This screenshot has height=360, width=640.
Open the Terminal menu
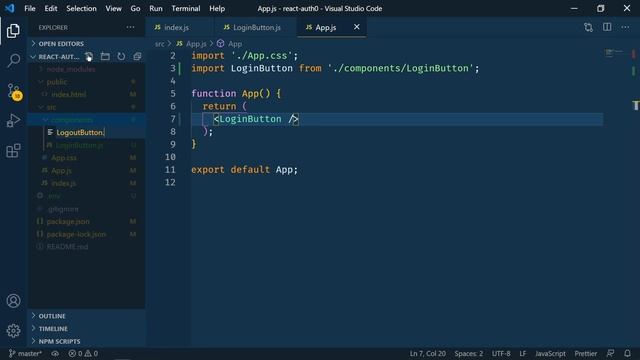pyautogui.click(x=186, y=8)
